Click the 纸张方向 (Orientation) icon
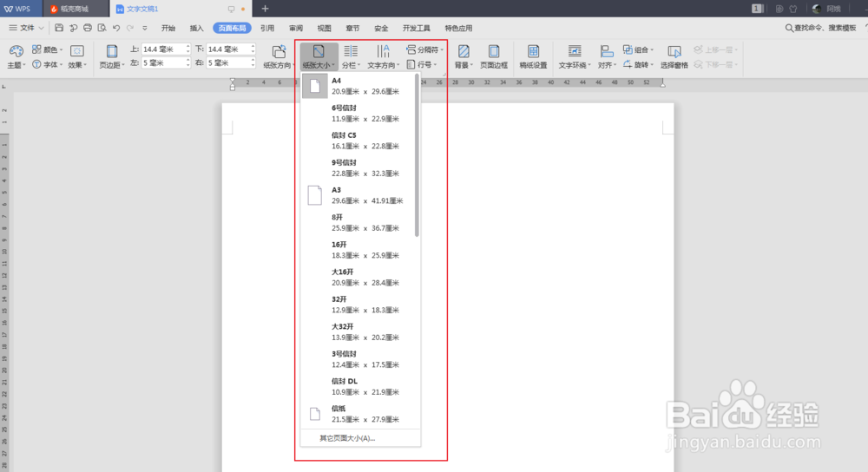 coord(279,51)
